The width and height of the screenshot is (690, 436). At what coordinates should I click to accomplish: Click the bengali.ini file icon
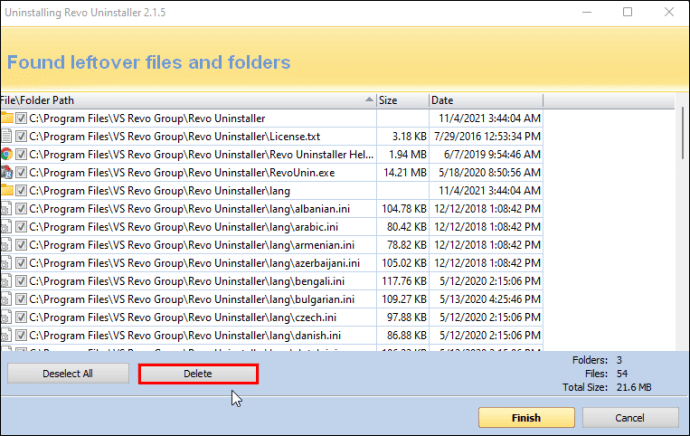pos(6,281)
